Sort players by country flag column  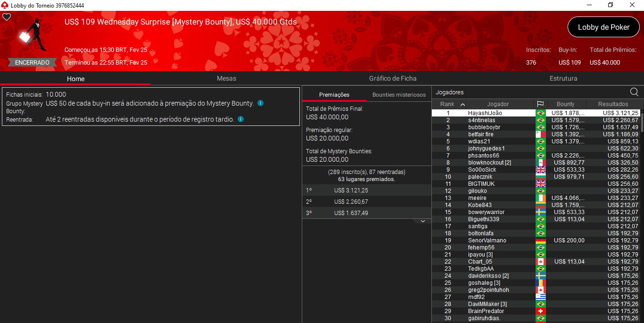(x=540, y=104)
